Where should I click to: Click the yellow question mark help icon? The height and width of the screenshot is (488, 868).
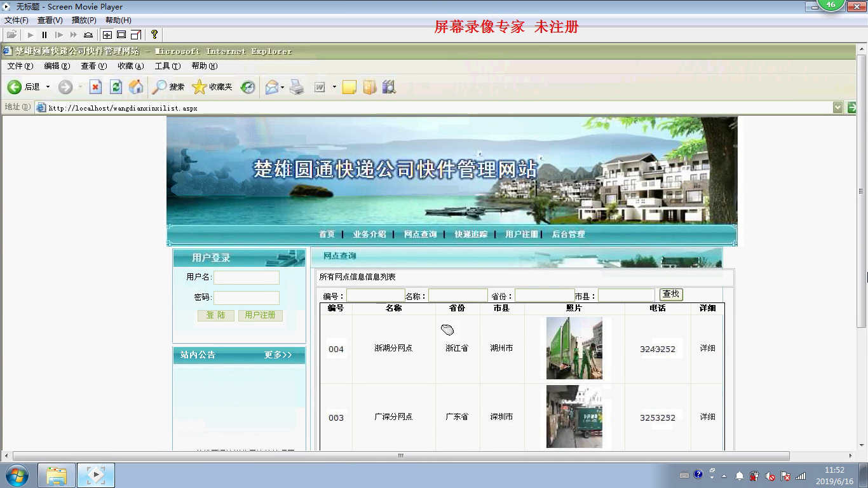pyautogui.click(x=154, y=35)
